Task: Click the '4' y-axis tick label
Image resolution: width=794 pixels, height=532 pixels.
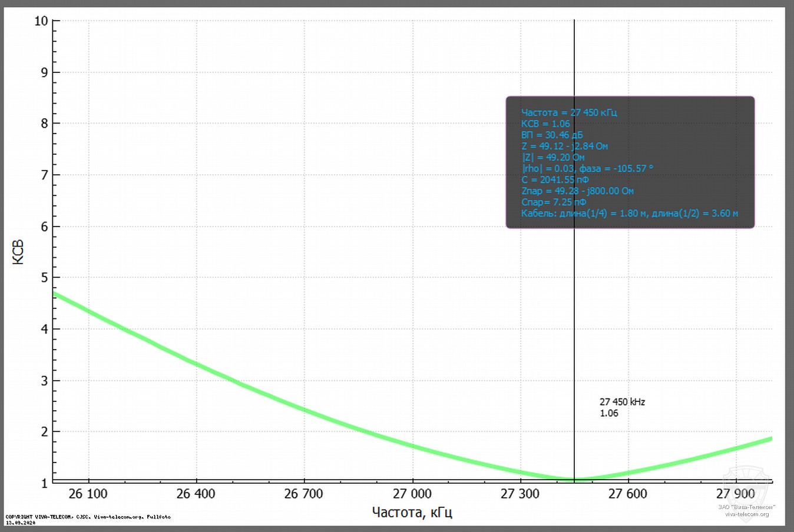Action: click(x=44, y=329)
